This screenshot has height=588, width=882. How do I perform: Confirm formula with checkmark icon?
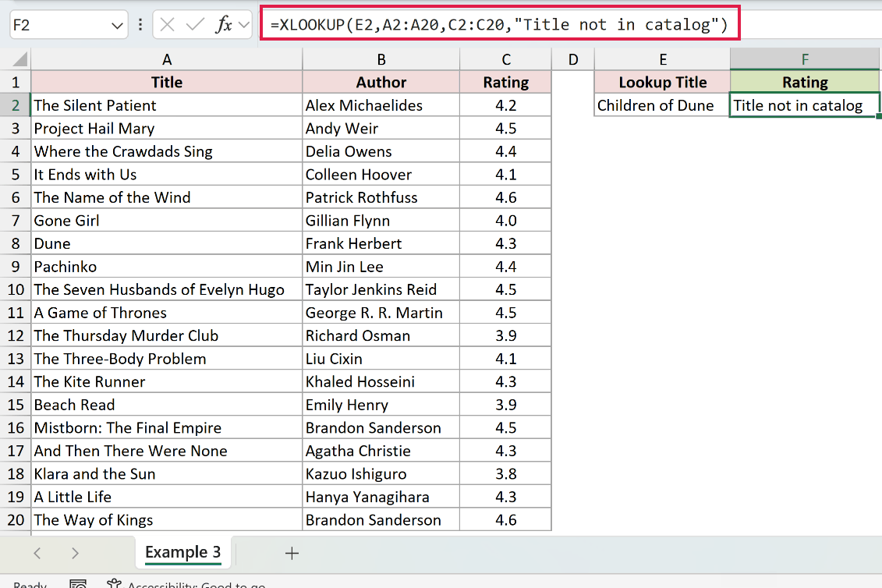tap(195, 25)
